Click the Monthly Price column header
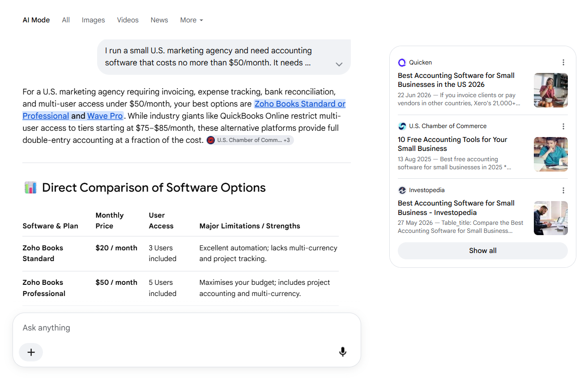Image resolution: width=588 pixels, height=382 pixels. coord(109,221)
